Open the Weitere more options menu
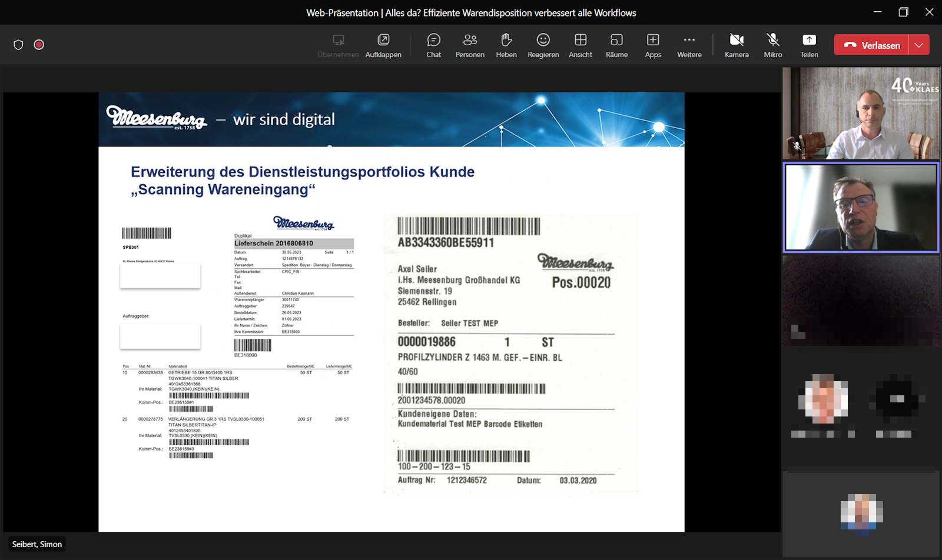This screenshot has height=560, width=942. [x=689, y=45]
